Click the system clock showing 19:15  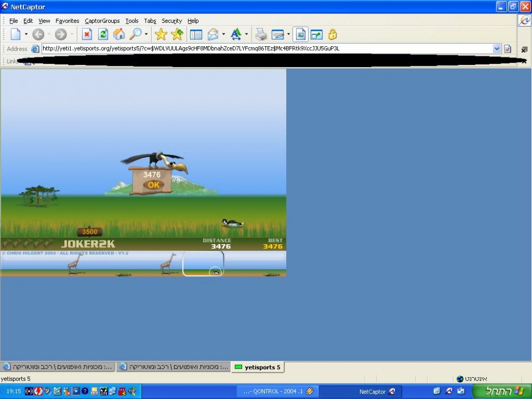[14, 391]
